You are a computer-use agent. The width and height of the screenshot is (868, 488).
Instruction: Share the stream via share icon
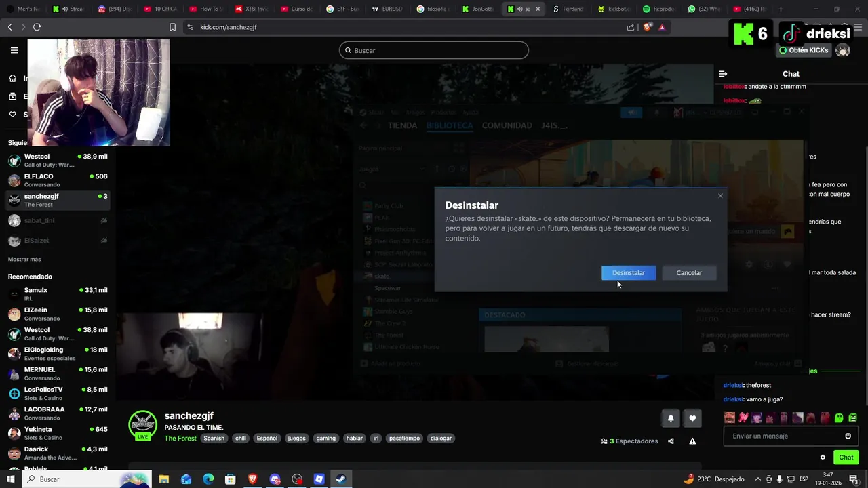pyautogui.click(x=671, y=441)
